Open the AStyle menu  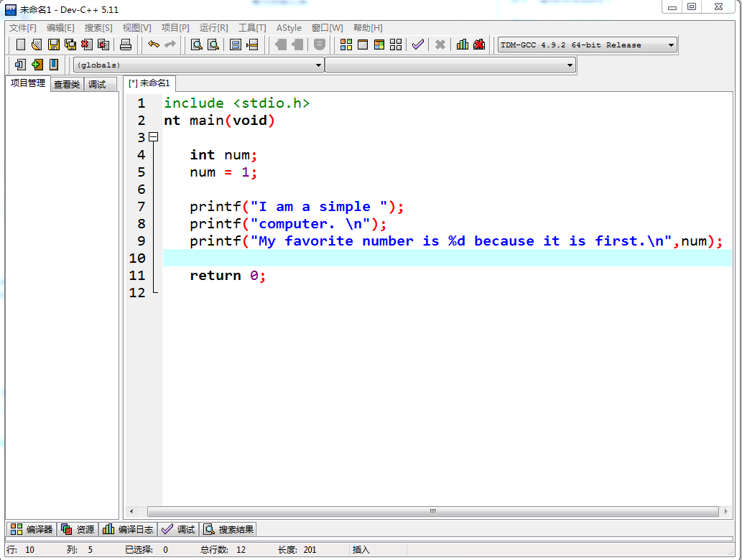[x=289, y=28]
